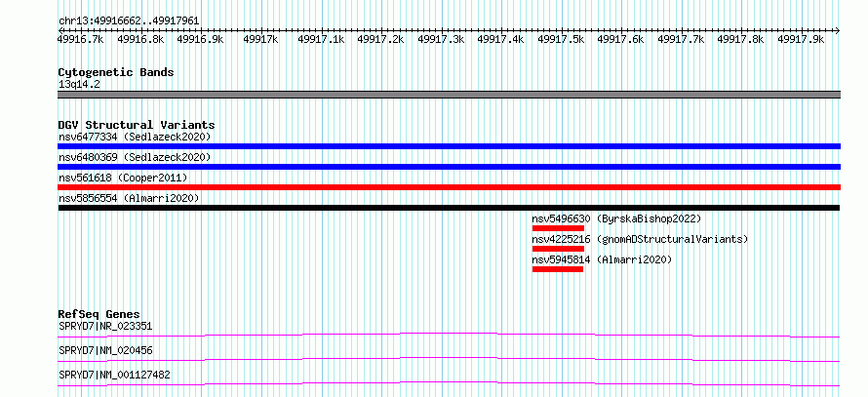The width and height of the screenshot is (868, 397).
Task: Click ruler position 49917.1k
Action: 321,39
